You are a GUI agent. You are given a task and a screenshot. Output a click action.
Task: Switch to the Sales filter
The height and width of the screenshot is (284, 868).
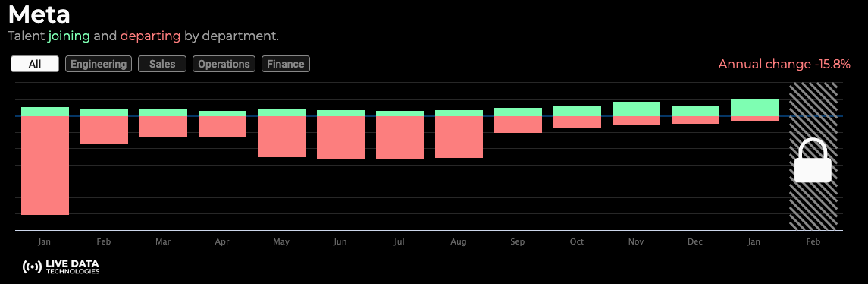point(162,64)
